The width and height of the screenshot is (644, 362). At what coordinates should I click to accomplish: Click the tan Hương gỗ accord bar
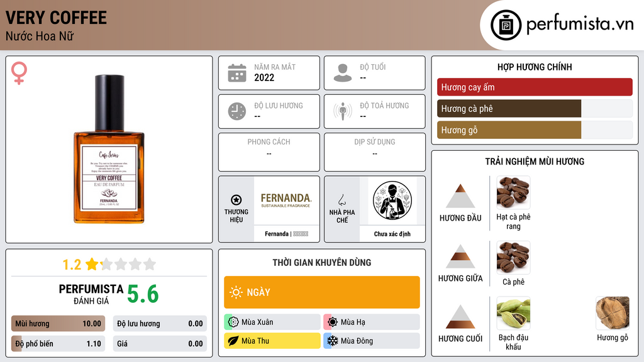(509, 129)
